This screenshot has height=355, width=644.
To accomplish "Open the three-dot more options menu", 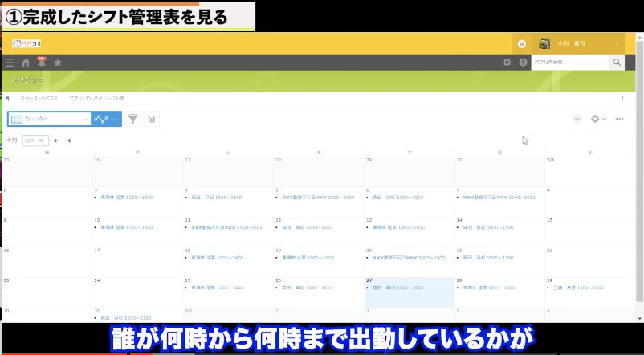I will 620,119.
